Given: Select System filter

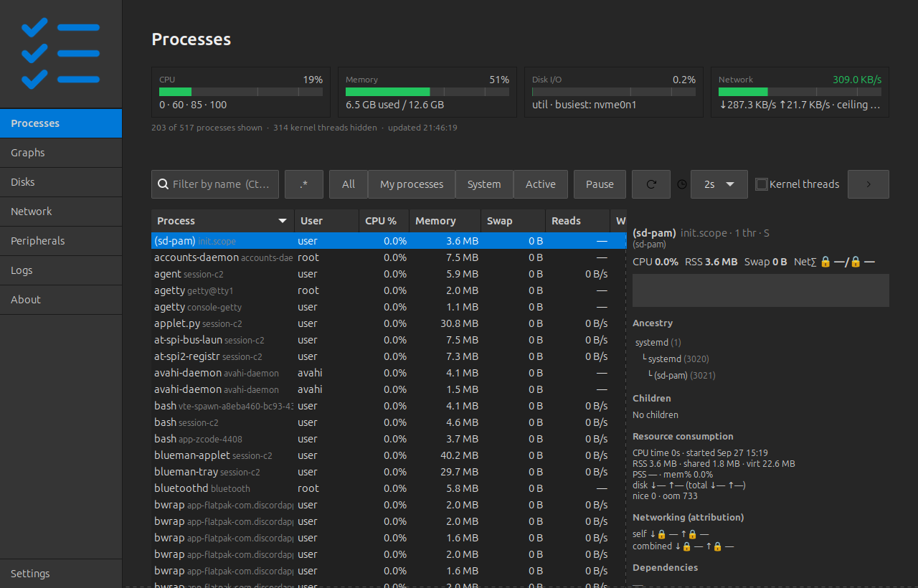Looking at the screenshot, I should click(484, 184).
